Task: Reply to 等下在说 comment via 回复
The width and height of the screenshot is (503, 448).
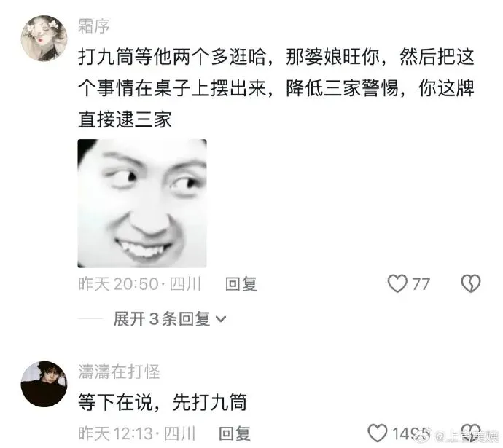Action: point(235,433)
